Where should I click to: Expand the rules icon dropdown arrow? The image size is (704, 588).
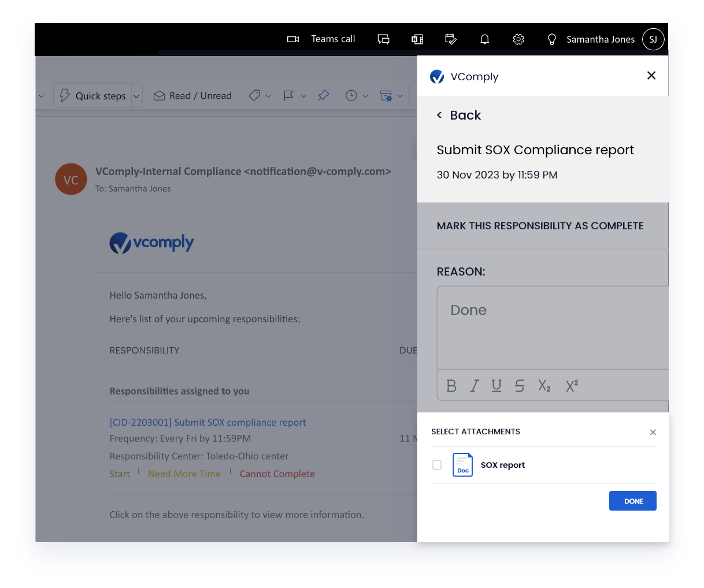point(400,96)
